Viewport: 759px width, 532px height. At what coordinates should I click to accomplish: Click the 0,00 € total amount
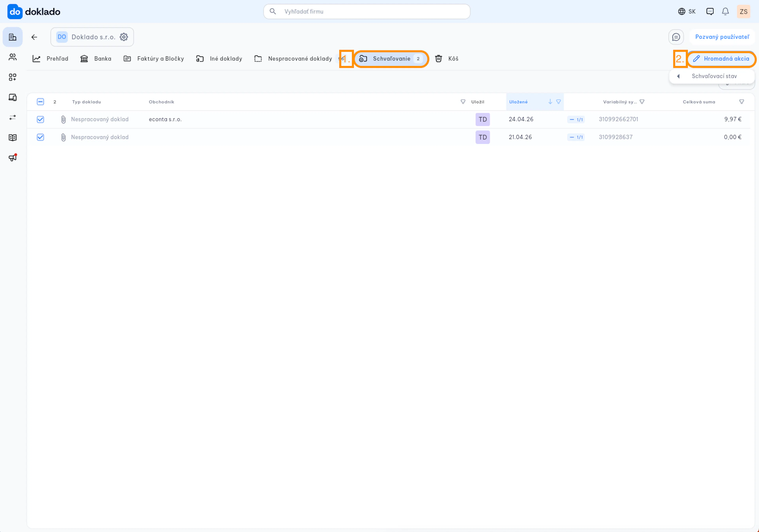click(x=733, y=137)
